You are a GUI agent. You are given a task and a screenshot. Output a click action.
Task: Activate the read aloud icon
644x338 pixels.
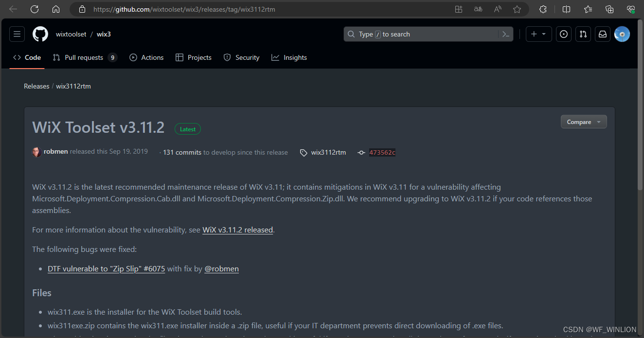(498, 9)
